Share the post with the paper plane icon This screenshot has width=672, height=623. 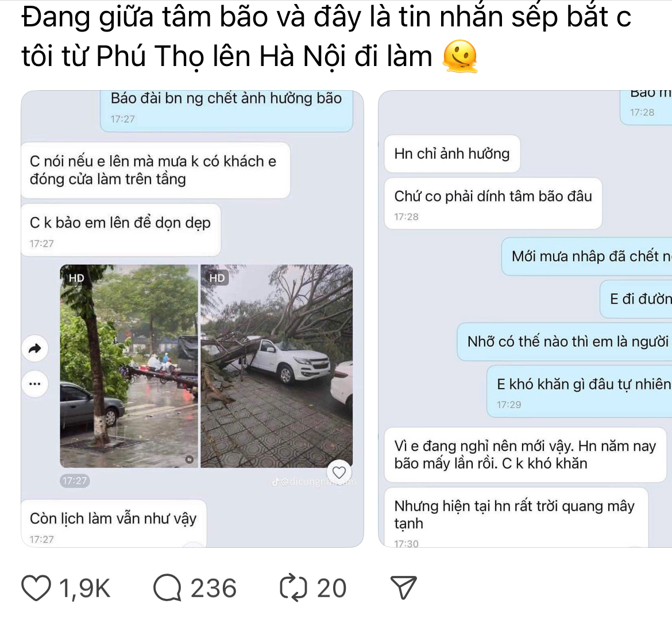coord(403,587)
